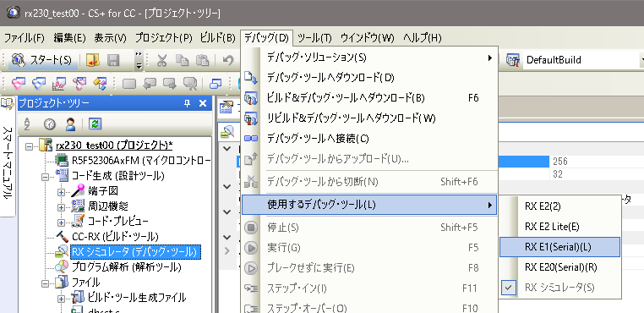This screenshot has width=644, height=313.
Task: Open the ビルド(B) menu
Action: click(x=217, y=38)
